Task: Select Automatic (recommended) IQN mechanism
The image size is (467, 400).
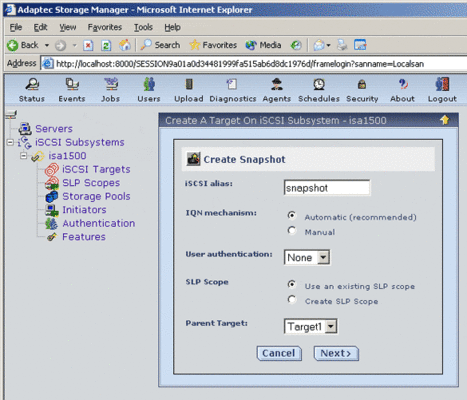Action: [292, 216]
